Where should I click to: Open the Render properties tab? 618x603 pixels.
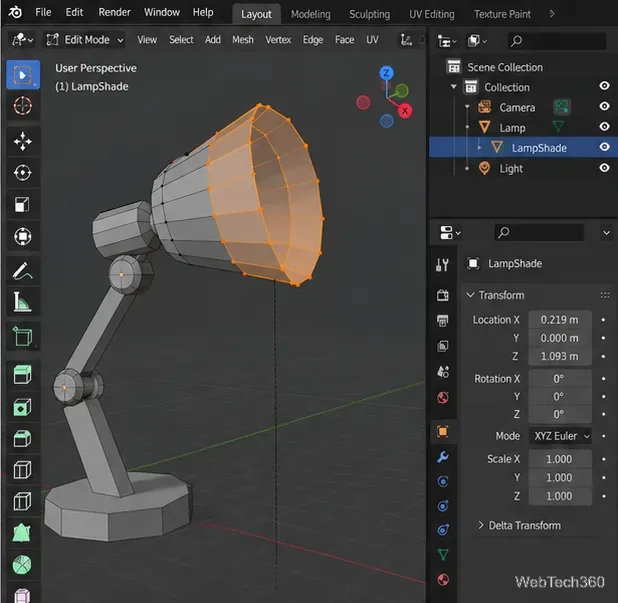tap(443, 295)
